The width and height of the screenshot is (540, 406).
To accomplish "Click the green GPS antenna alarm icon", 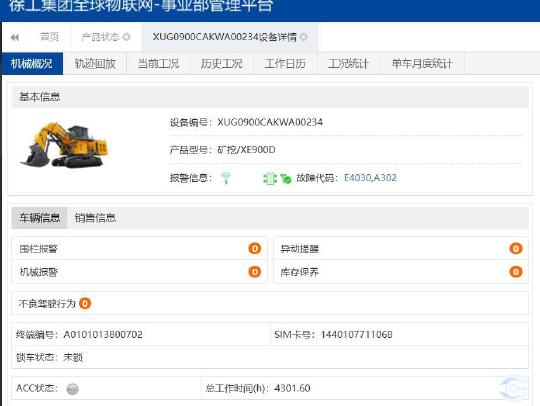I will pos(226,178).
